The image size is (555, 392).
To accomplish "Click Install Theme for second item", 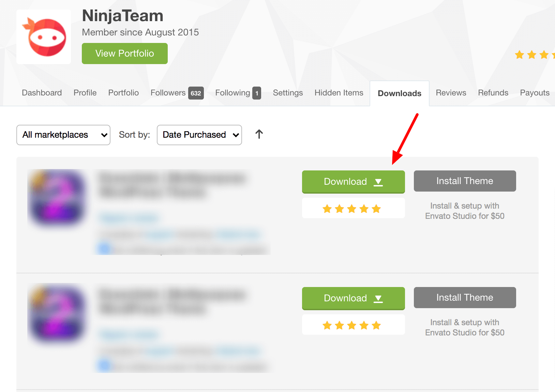I will (465, 298).
